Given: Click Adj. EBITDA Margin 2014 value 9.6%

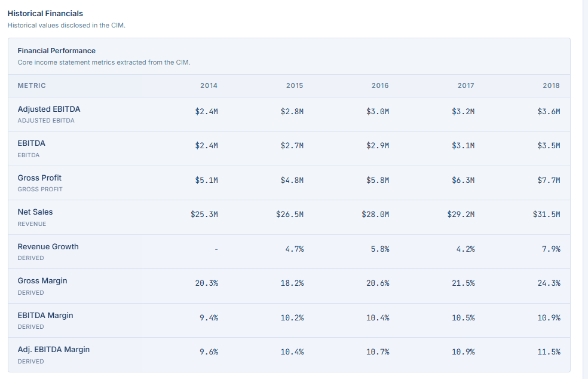Looking at the screenshot, I should pyautogui.click(x=209, y=352).
